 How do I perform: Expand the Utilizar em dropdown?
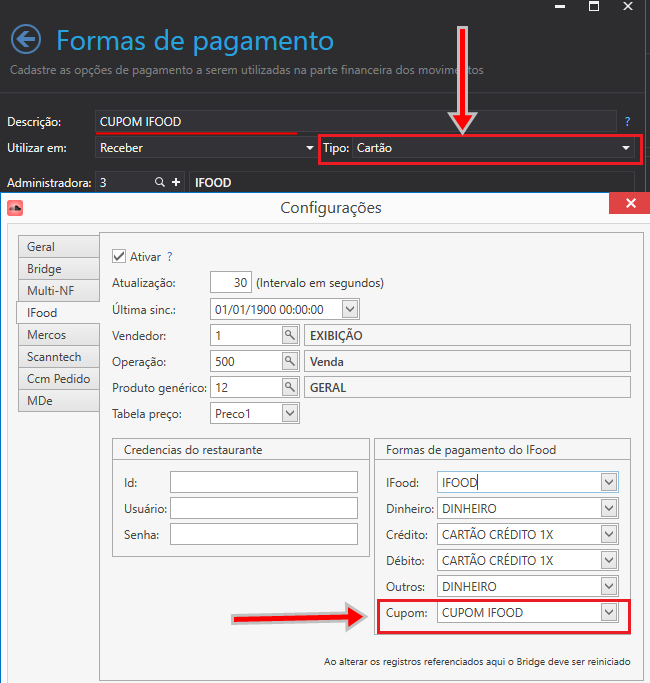point(309,148)
